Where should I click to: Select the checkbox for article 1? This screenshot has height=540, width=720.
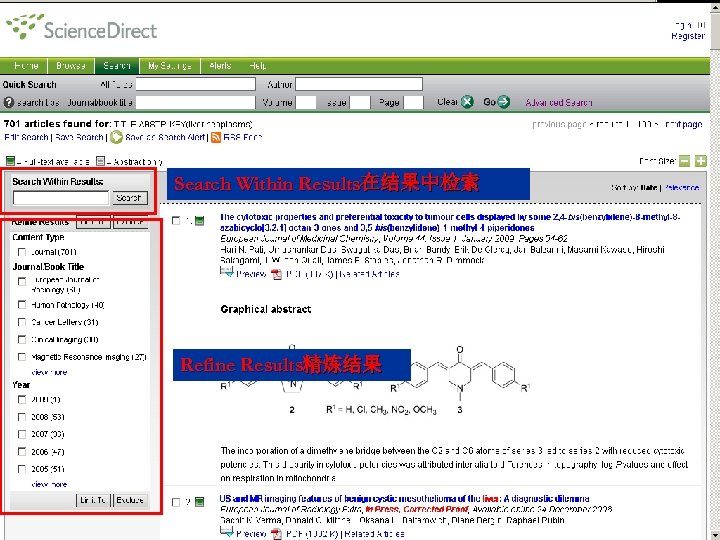coord(176,221)
